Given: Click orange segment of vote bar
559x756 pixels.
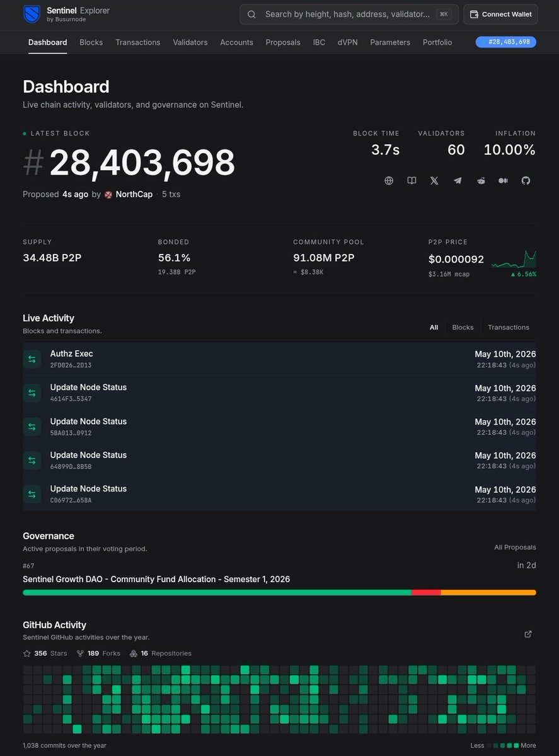Looking at the screenshot, I should coord(488,592).
